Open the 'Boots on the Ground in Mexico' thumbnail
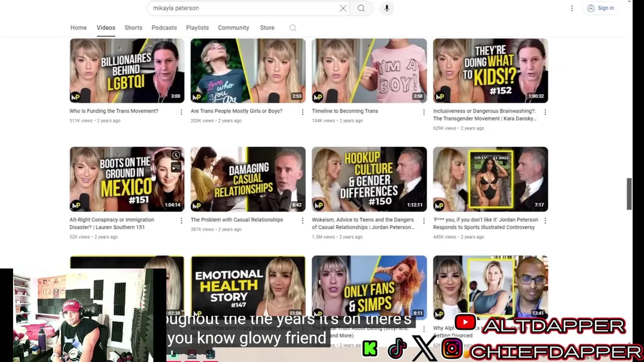 (x=127, y=179)
